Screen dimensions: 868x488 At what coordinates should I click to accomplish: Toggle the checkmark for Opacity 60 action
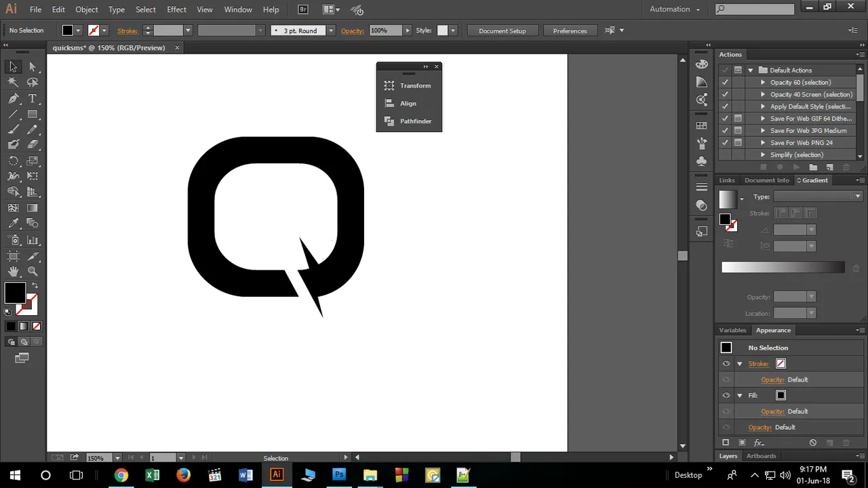[x=725, y=82]
